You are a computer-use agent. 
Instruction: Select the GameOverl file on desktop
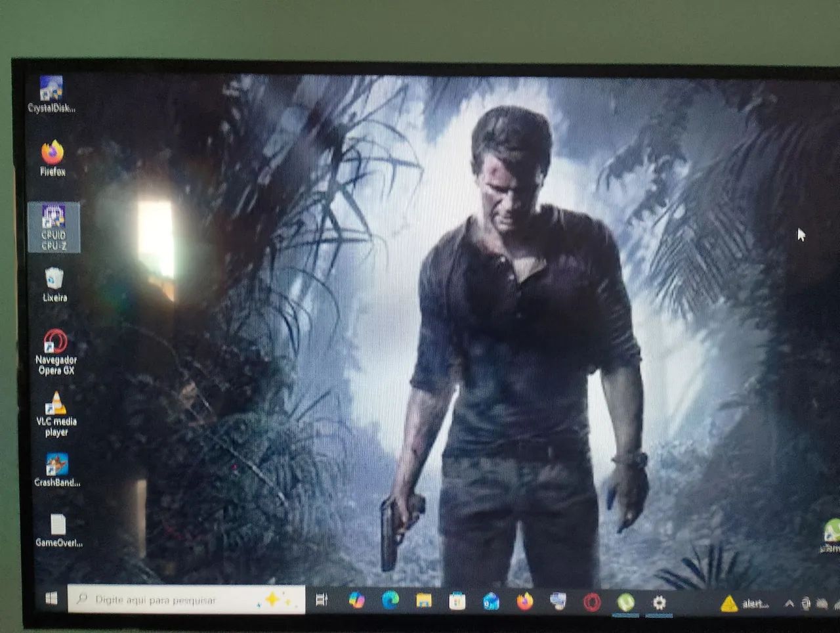click(x=58, y=531)
